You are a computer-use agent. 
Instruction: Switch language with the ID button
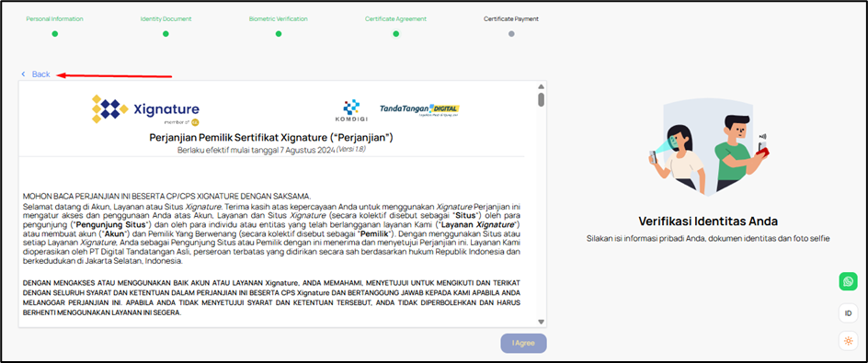tap(848, 313)
